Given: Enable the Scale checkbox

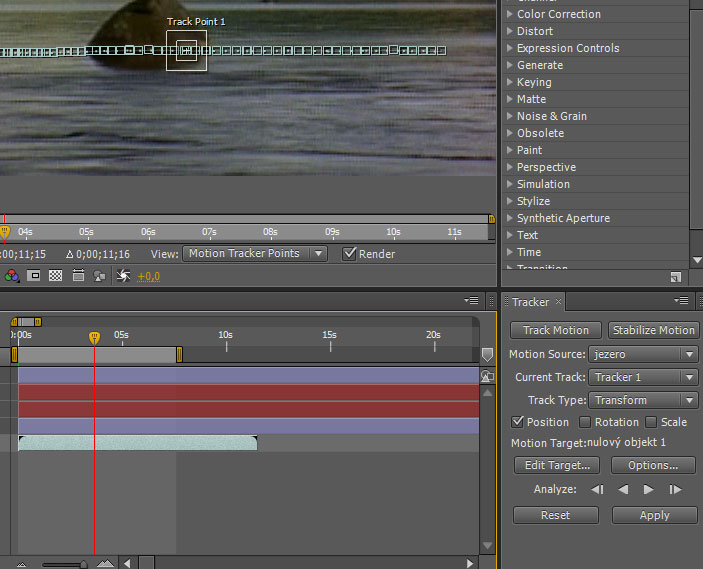Looking at the screenshot, I should pos(651,422).
